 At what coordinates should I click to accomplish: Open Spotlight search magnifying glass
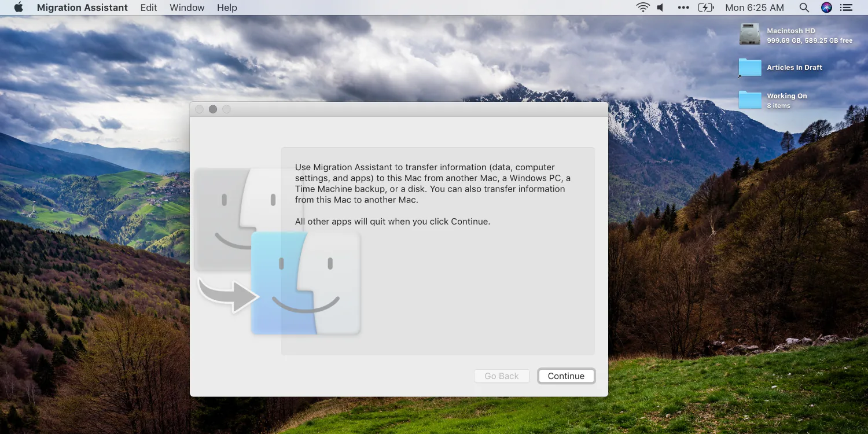[804, 8]
